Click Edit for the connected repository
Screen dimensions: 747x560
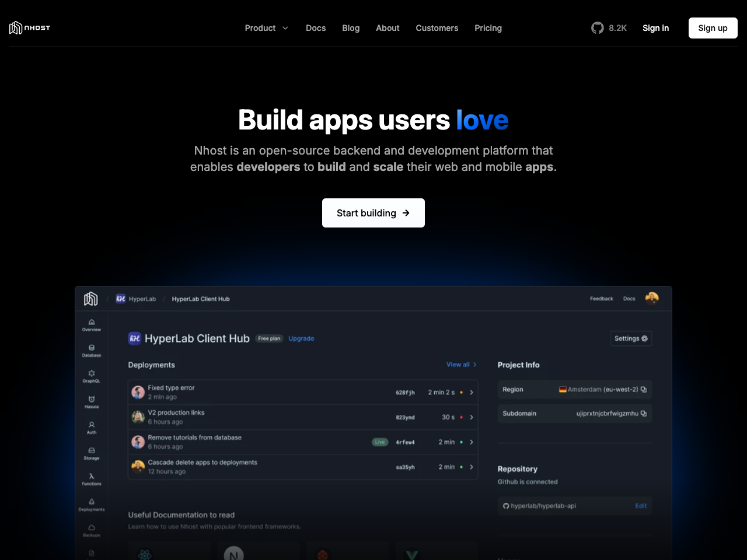[x=641, y=506]
